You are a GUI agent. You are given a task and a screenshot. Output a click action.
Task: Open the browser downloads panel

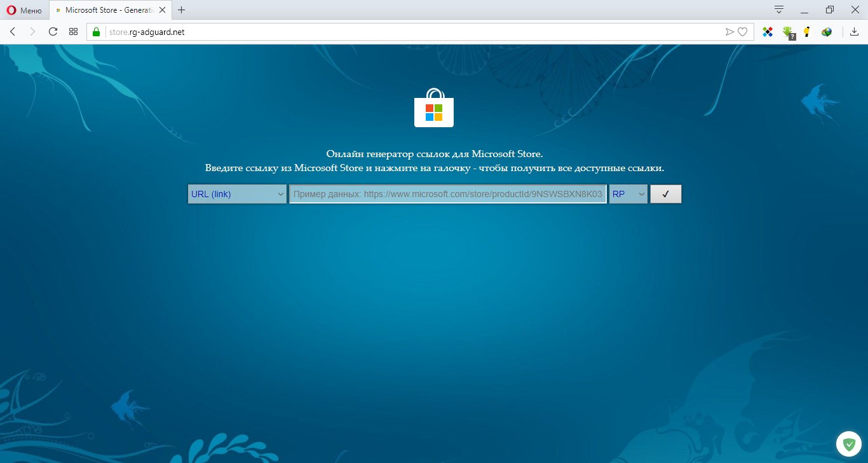(x=854, y=32)
